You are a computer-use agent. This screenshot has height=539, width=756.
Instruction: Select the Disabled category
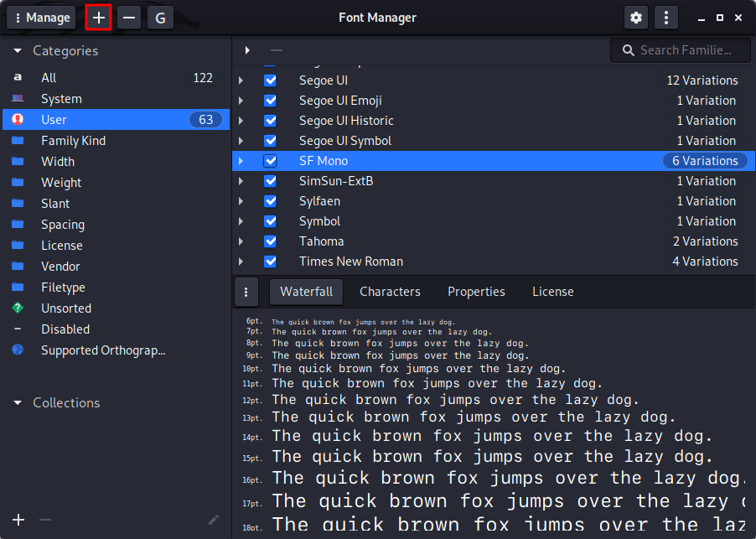click(x=116, y=329)
